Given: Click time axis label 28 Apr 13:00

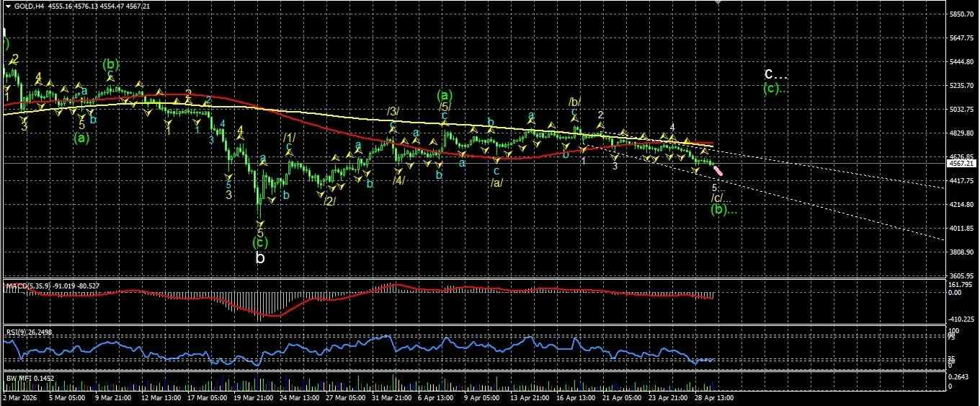Looking at the screenshot, I should coord(716,397).
